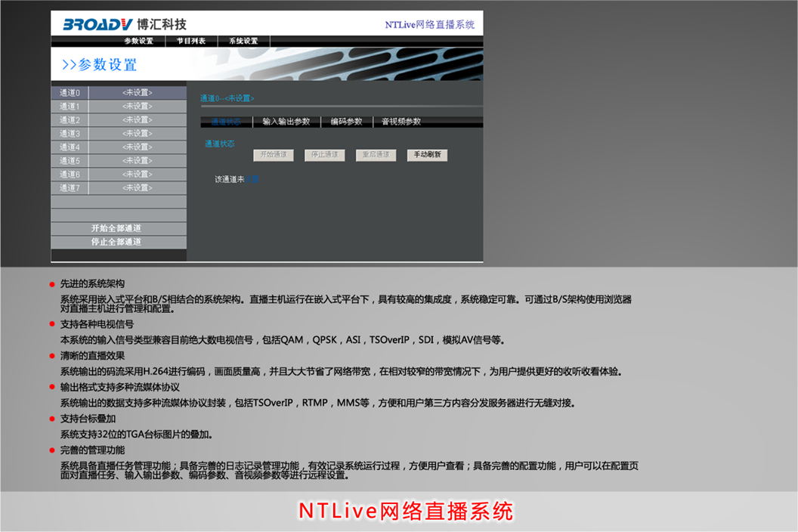Select 通道3 in the channel list
This screenshot has width=798, height=532.
click(x=119, y=134)
